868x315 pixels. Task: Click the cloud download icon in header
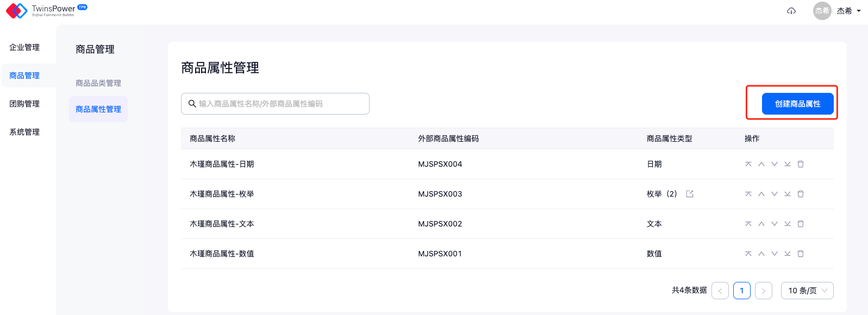click(x=791, y=11)
